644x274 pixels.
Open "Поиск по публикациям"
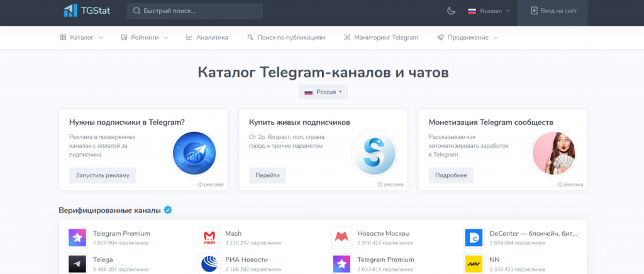(x=286, y=37)
